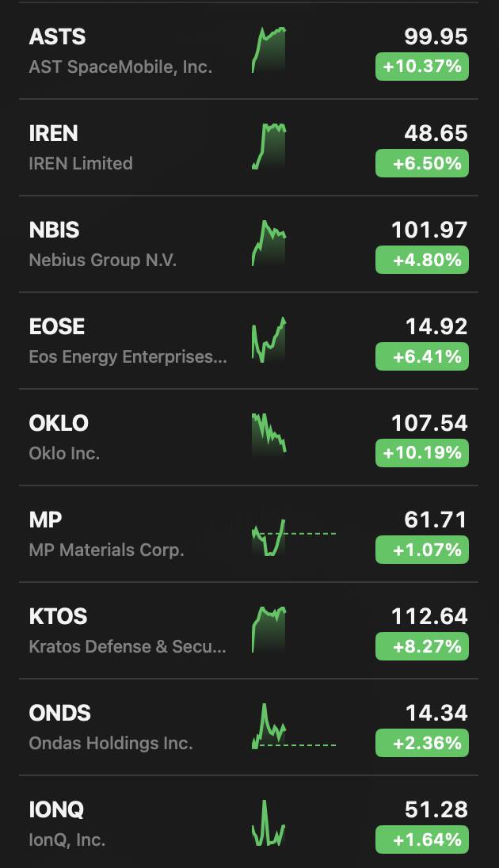Image resolution: width=499 pixels, height=868 pixels.
Task: Switch the NBIS +4.80% badge display
Action: [x=421, y=260]
